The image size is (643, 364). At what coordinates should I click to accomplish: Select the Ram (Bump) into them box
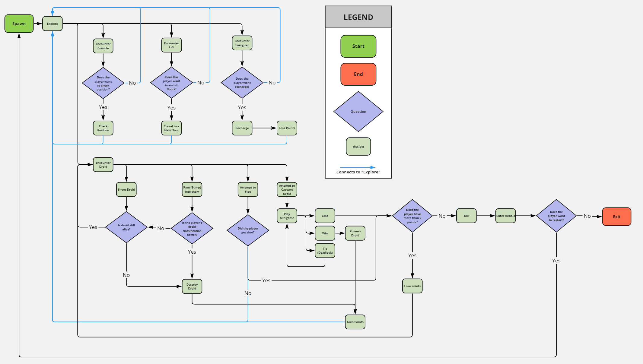tap(192, 190)
